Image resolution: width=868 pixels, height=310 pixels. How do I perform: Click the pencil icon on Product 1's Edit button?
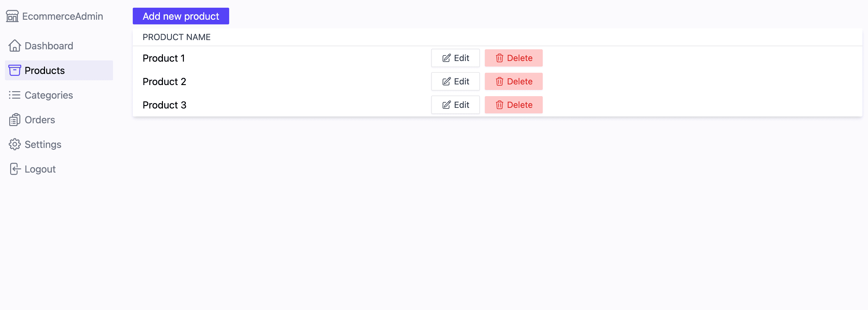click(446, 58)
